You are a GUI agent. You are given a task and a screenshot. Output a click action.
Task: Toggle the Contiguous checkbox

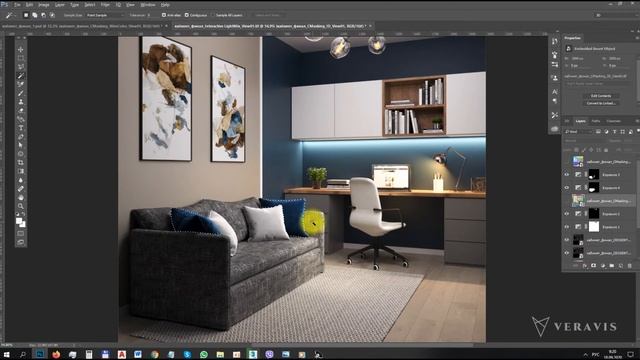(x=187, y=15)
